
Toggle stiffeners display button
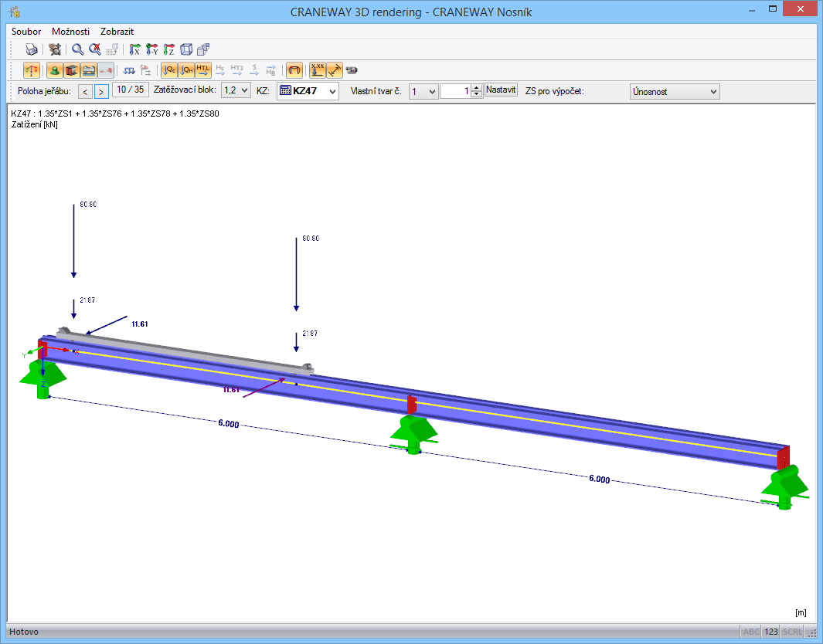(71, 69)
